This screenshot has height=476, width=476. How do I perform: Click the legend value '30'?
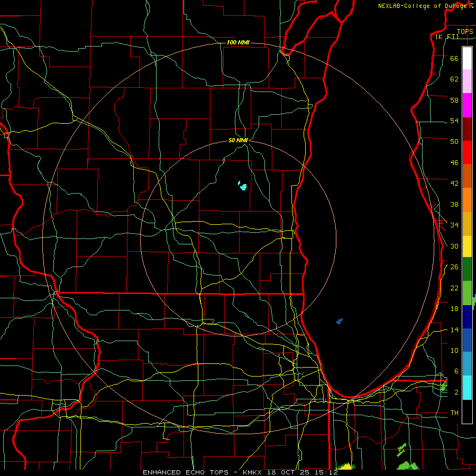pyautogui.click(x=454, y=246)
